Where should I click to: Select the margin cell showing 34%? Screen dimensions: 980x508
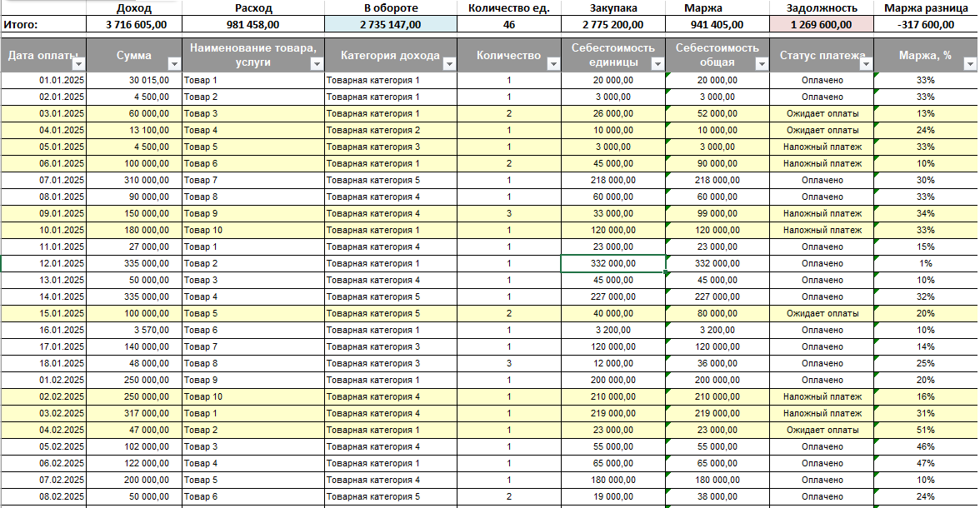click(926, 214)
